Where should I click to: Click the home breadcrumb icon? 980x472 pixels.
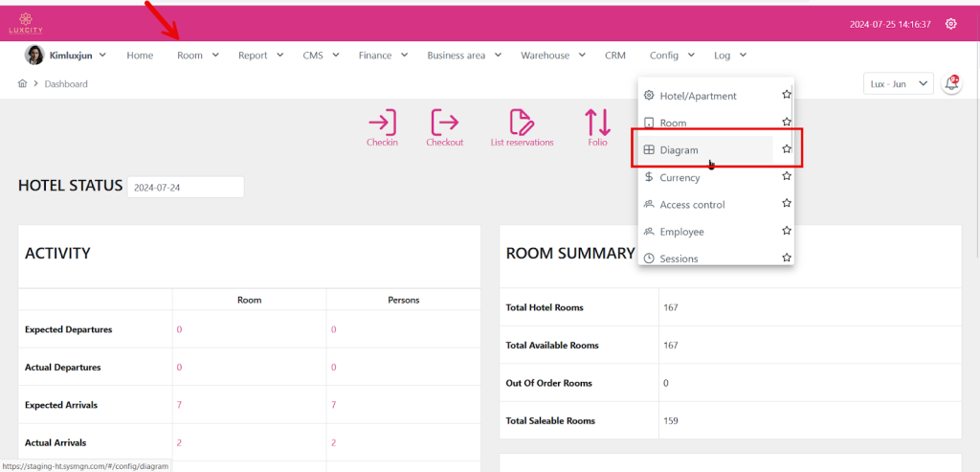[22, 84]
